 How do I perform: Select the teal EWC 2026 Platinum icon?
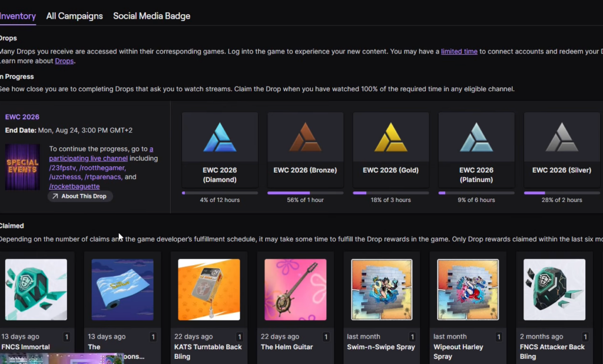click(476, 137)
